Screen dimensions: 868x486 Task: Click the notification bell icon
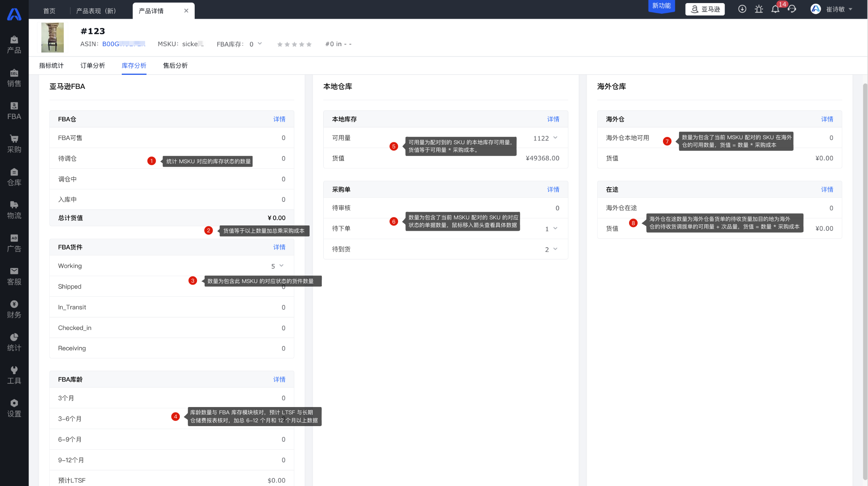(775, 9)
